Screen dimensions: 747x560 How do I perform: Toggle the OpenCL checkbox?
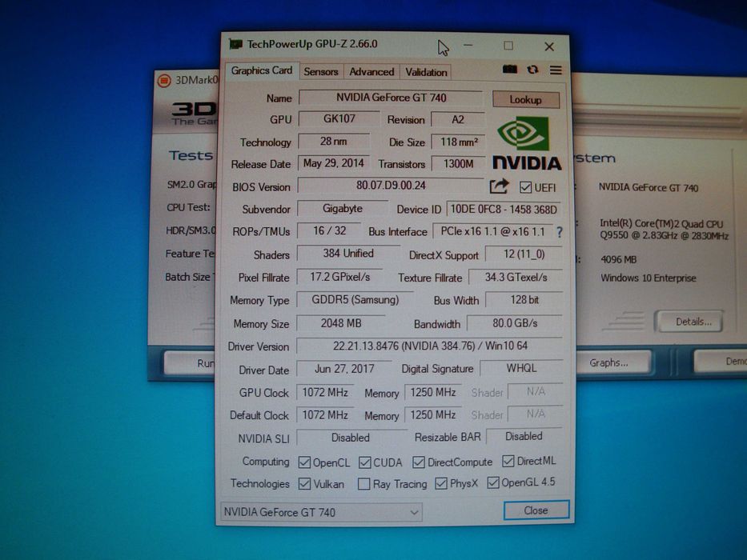tap(304, 462)
